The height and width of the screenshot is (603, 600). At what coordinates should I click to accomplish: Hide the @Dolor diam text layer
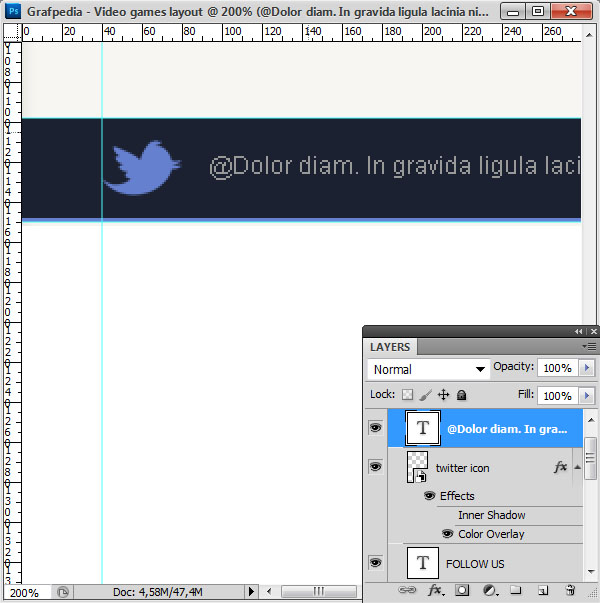click(x=375, y=428)
